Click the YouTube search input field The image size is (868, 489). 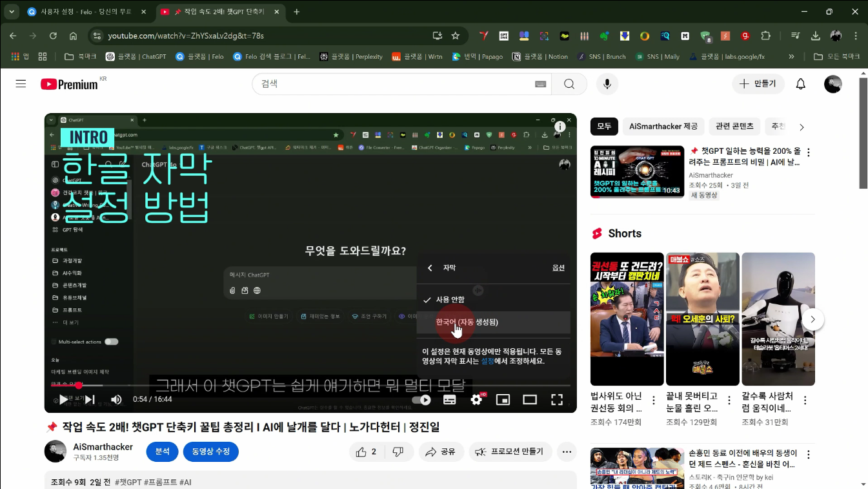click(x=395, y=84)
